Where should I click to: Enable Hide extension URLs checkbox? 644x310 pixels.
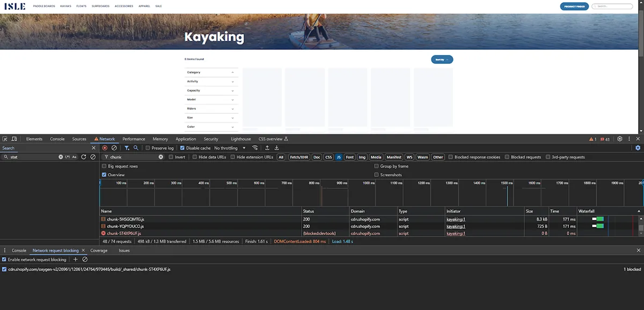tap(233, 157)
